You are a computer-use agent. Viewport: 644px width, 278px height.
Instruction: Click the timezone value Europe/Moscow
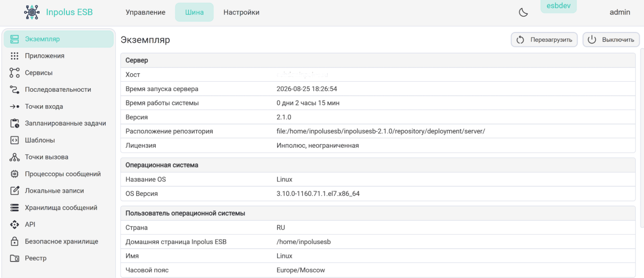(301, 270)
